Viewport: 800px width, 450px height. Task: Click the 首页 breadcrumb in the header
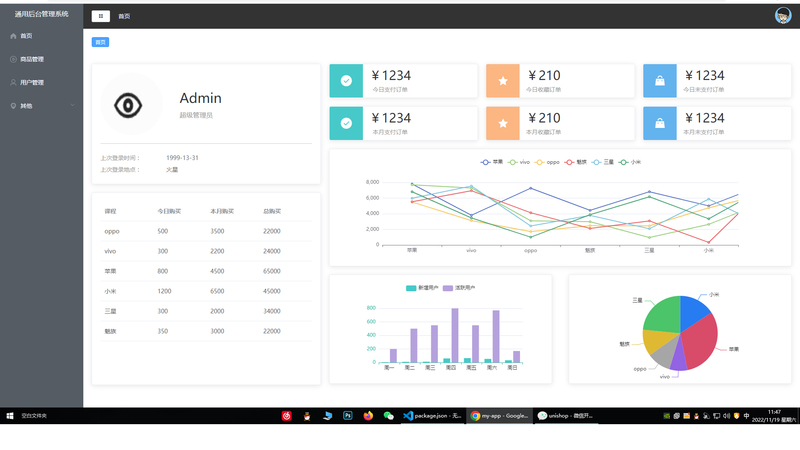click(124, 16)
